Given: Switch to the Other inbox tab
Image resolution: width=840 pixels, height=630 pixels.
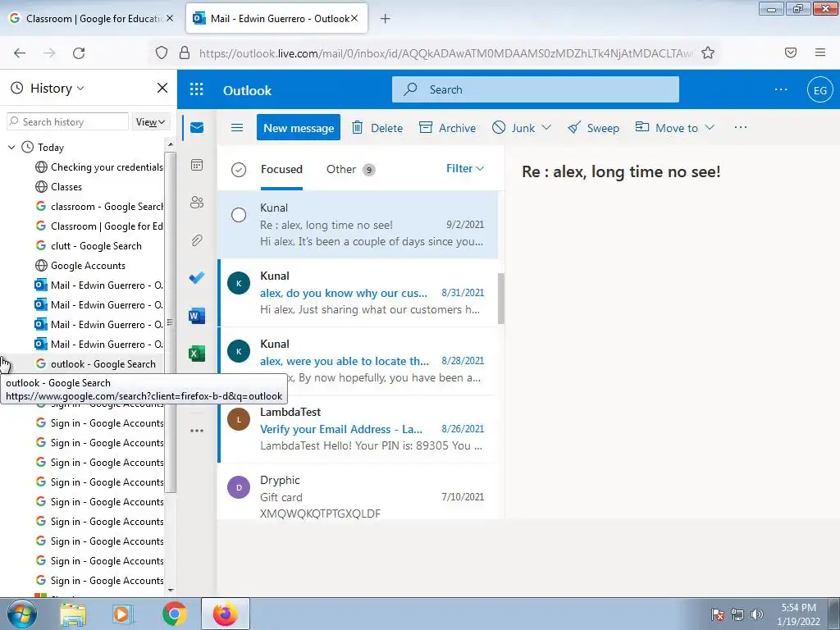Looking at the screenshot, I should [x=350, y=169].
